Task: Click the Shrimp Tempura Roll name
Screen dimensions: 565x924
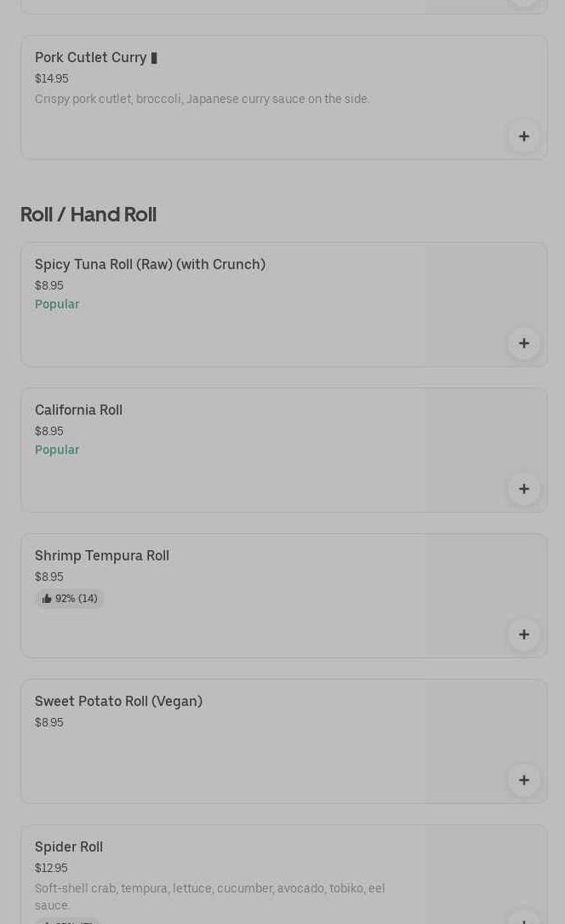Action: tap(102, 556)
